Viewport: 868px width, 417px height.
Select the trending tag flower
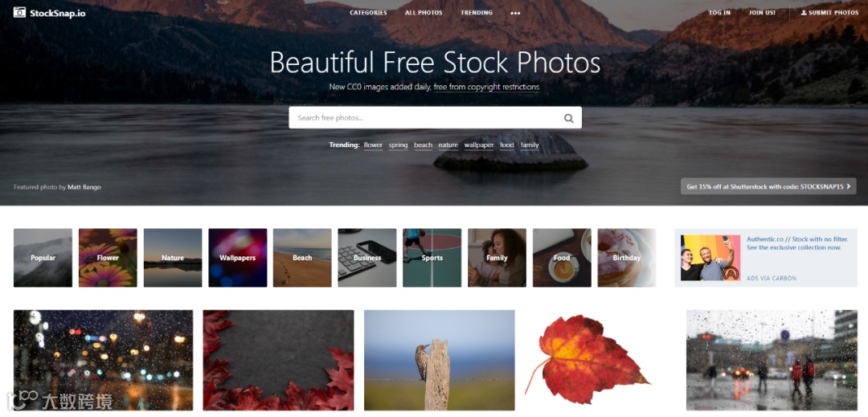pos(373,145)
